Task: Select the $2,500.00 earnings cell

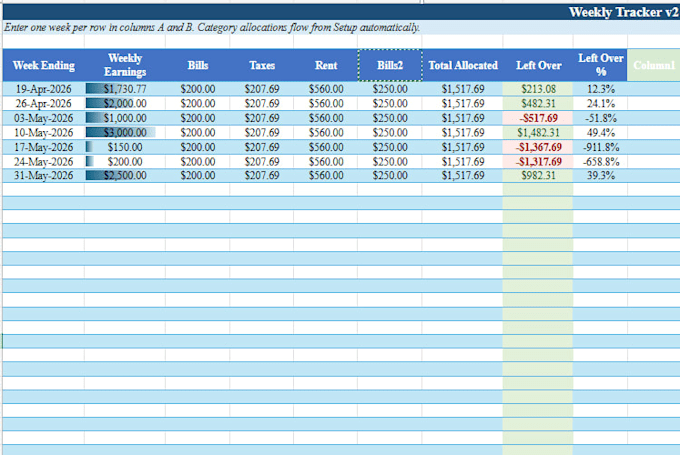Action: 125,175
